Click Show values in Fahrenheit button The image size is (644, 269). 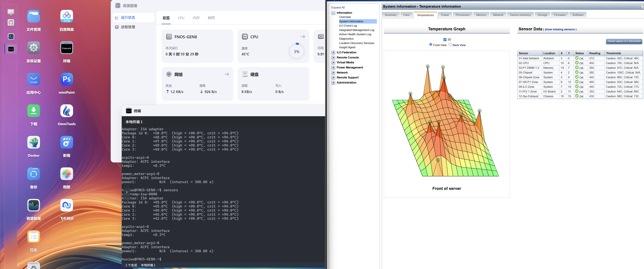coord(624,42)
